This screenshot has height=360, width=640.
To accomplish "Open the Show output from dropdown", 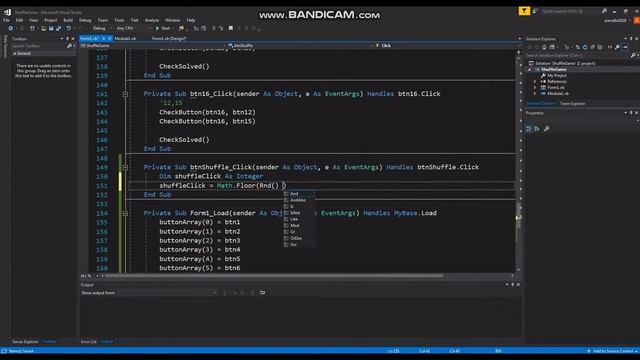I will pos(167,293).
